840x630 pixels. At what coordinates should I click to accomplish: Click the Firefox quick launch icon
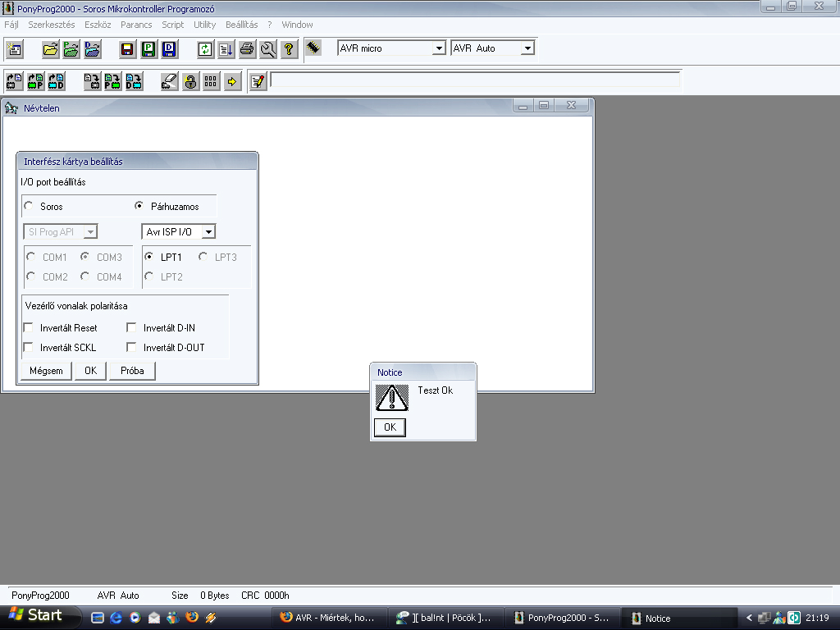pyautogui.click(x=192, y=618)
